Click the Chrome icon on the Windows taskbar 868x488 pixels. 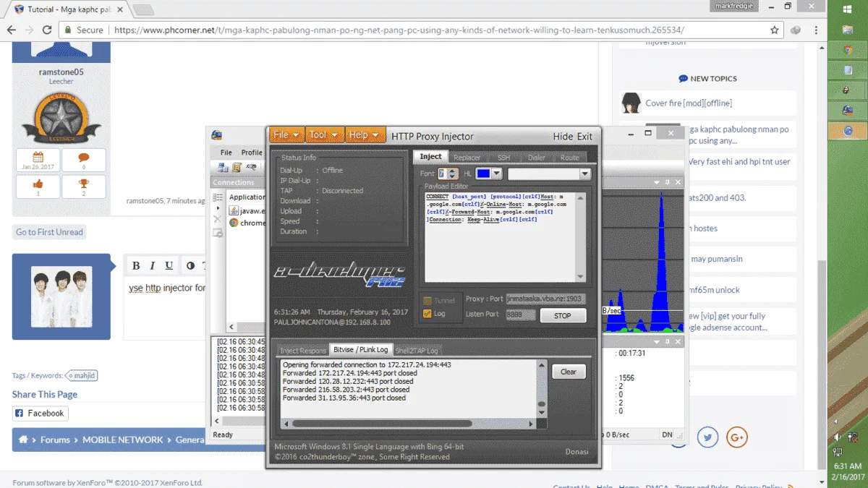pos(848,50)
